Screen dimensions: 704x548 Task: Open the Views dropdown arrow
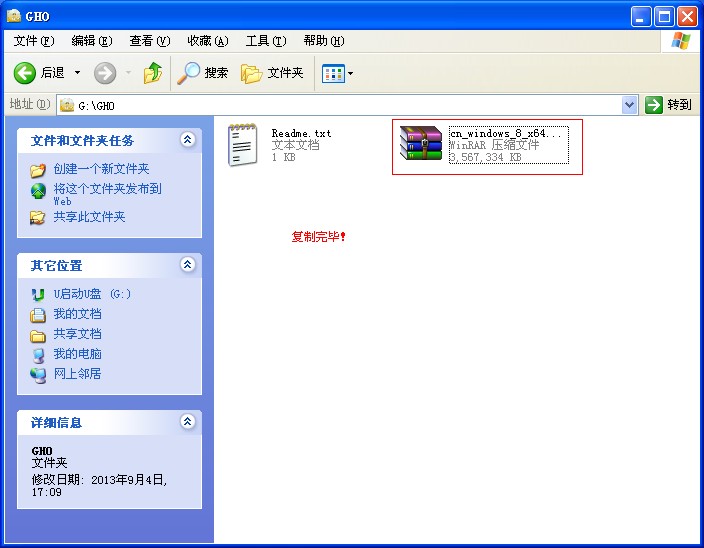(x=351, y=73)
